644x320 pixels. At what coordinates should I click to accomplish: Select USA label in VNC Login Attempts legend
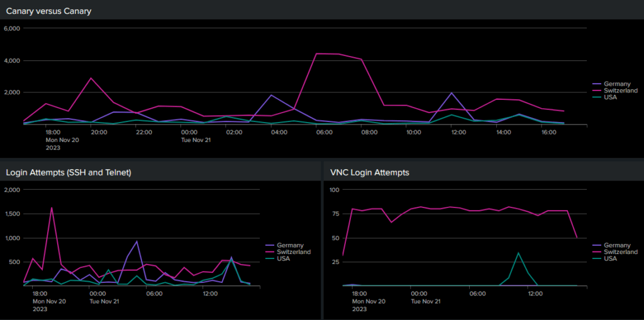tap(611, 259)
